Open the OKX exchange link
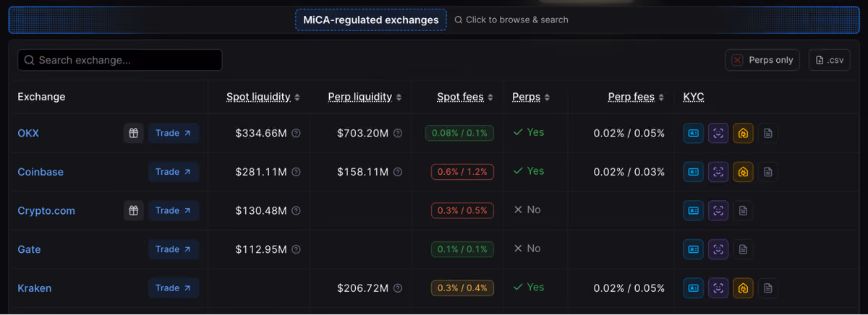Screen dimensions: 868x315 click(x=28, y=134)
